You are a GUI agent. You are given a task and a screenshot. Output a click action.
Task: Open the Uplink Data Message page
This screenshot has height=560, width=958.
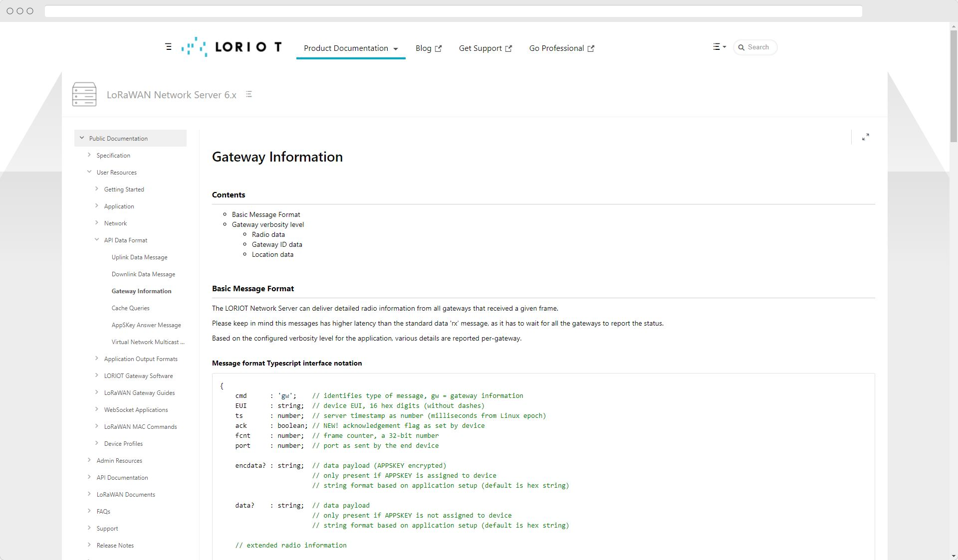click(140, 257)
